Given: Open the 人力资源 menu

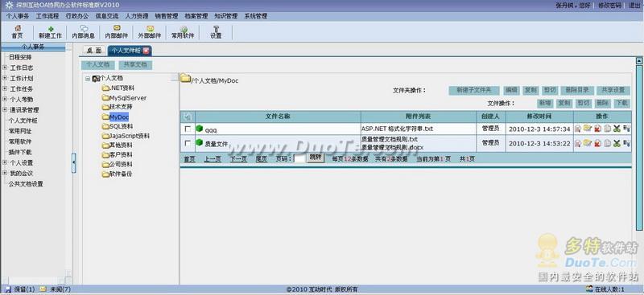Looking at the screenshot, I should click(x=136, y=16).
